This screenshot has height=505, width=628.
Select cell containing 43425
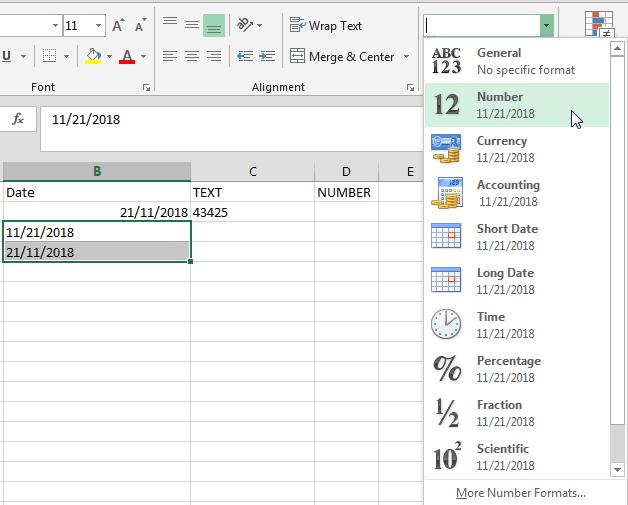[253, 212]
